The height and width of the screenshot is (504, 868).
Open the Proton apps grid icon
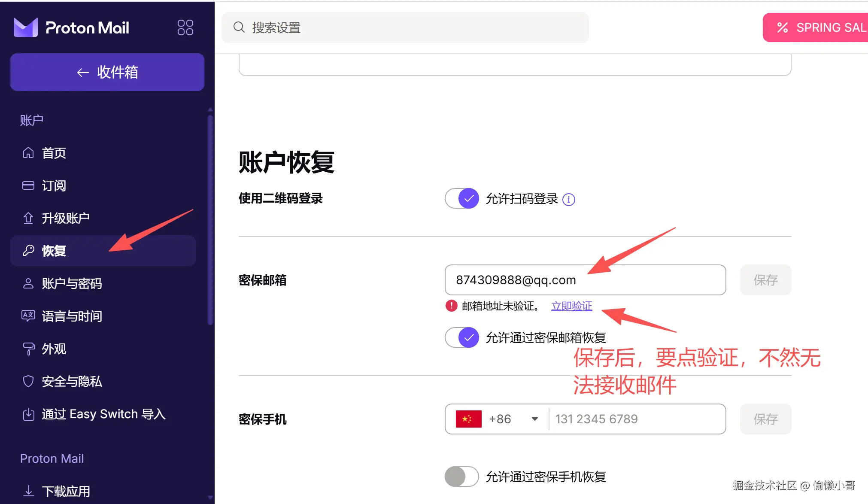click(185, 27)
